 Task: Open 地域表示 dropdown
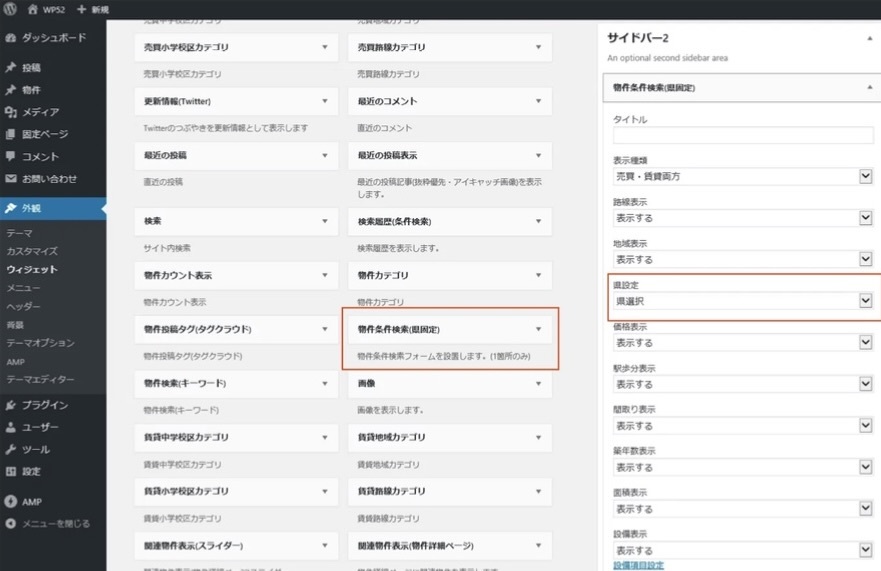pos(743,260)
